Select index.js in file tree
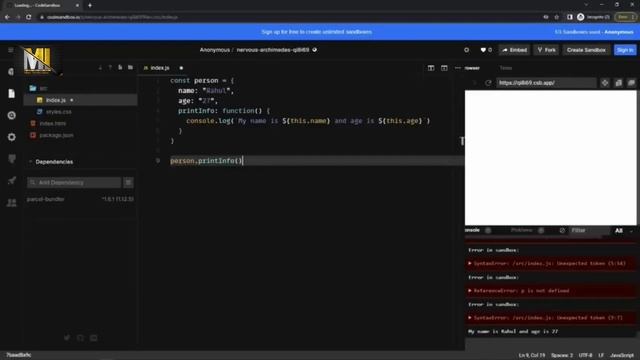The height and width of the screenshot is (360, 640). click(80, 100)
